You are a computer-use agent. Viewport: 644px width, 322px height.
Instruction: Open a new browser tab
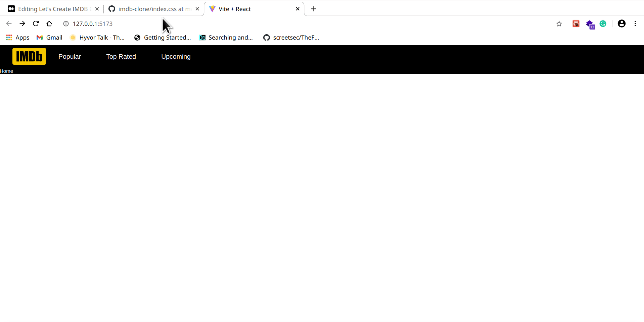(314, 9)
